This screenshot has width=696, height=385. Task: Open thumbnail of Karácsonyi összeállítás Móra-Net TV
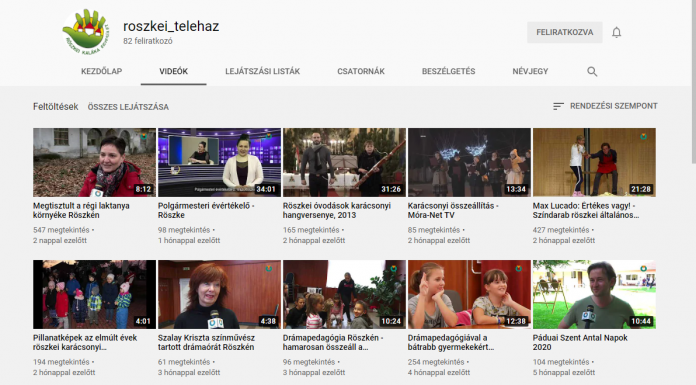coord(469,163)
